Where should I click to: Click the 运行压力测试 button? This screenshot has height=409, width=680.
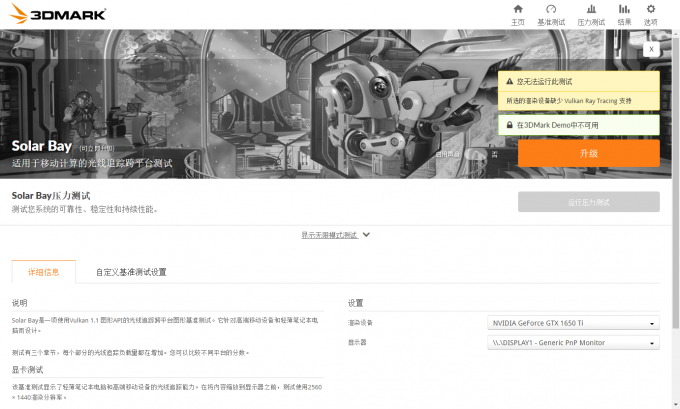tap(588, 202)
